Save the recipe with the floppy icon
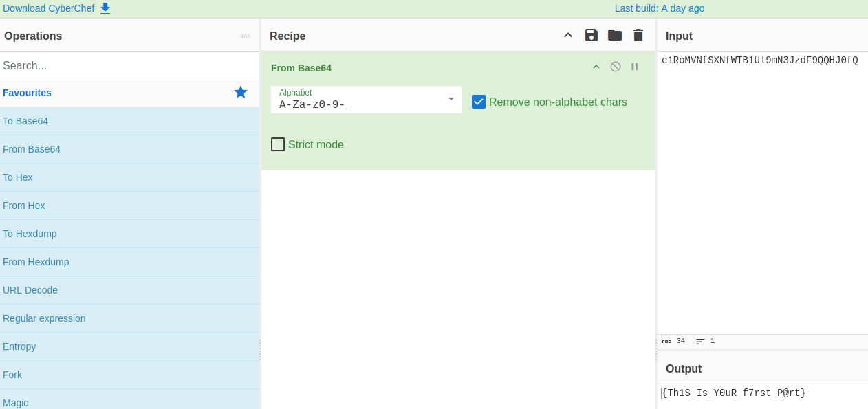The height and width of the screenshot is (409, 868). (591, 35)
